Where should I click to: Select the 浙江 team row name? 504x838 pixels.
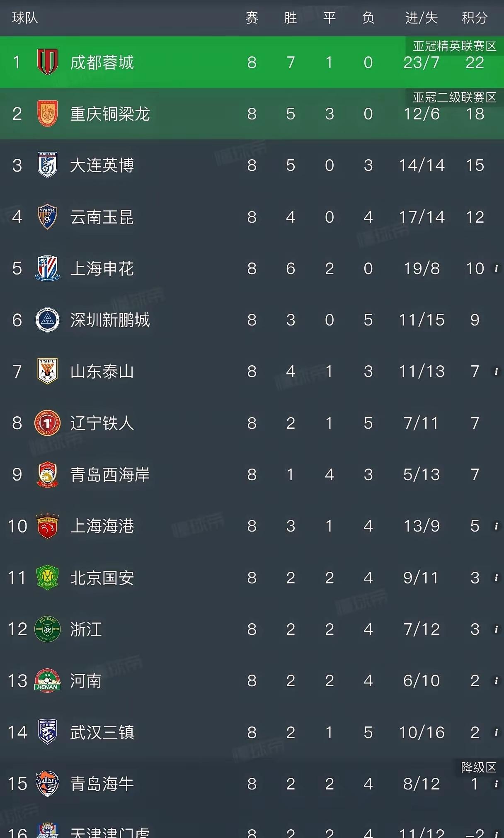pos(86,629)
